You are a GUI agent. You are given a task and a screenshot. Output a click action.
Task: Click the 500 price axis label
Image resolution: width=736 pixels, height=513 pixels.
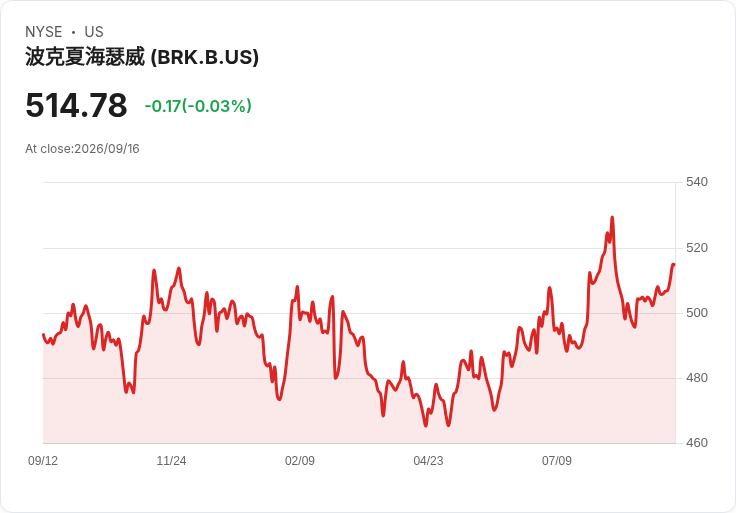(x=697, y=313)
